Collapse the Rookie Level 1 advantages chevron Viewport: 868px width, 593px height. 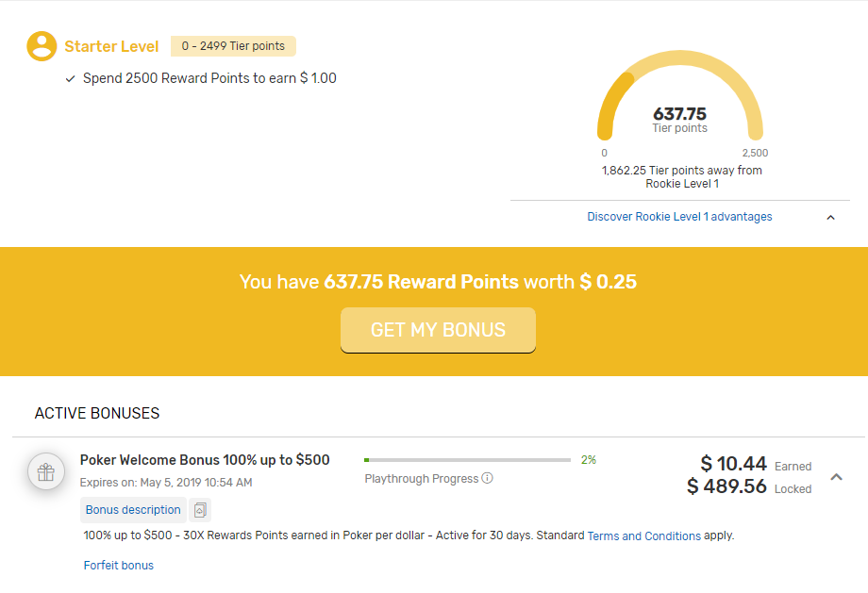pos(830,218)
